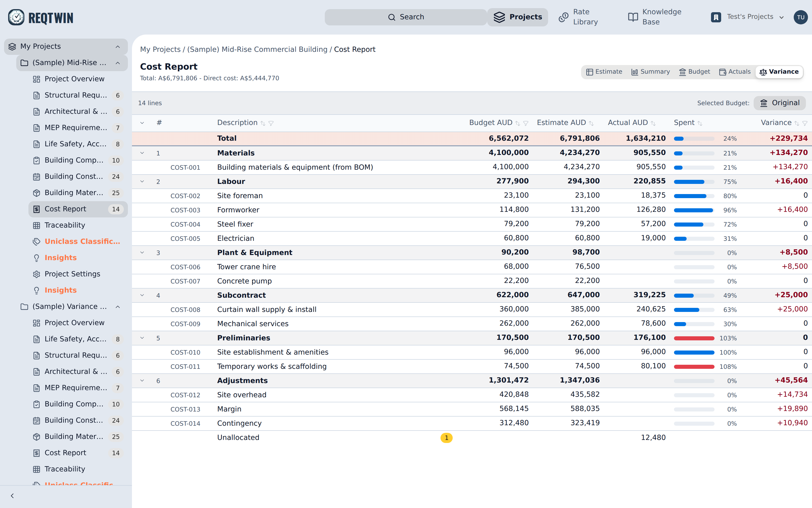Sort by Spent column
The height and width of the screenshot is (508, 812).
click(x=700, y=123)
